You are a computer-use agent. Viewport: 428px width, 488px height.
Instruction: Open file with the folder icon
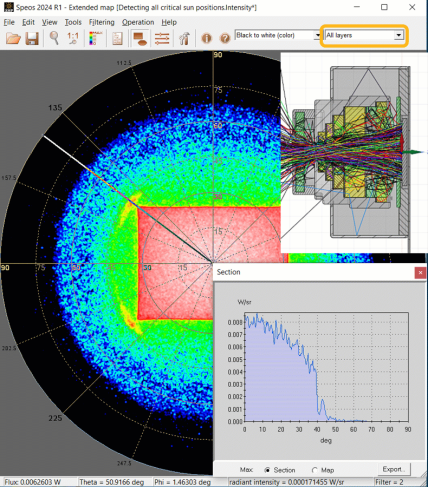point(13,38)
